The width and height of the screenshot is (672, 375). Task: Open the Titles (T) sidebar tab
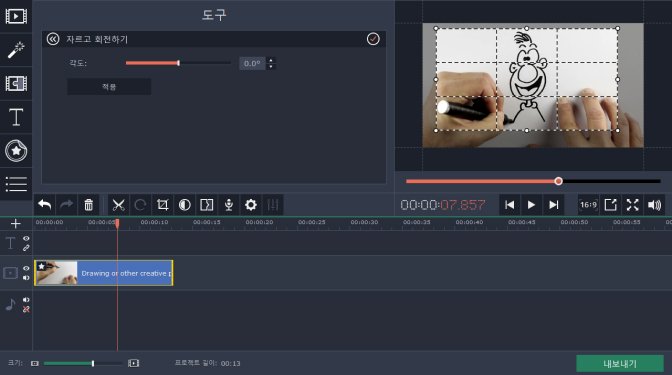click(16, 117)
